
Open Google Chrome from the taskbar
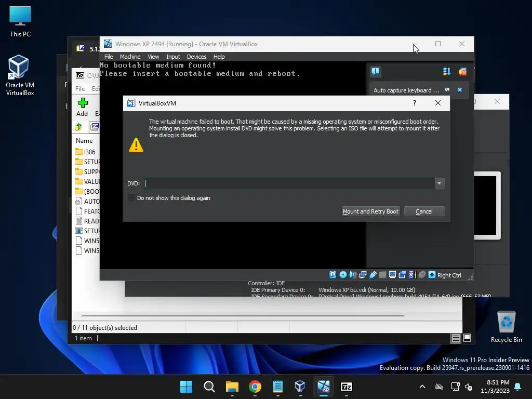pos(255,387)
